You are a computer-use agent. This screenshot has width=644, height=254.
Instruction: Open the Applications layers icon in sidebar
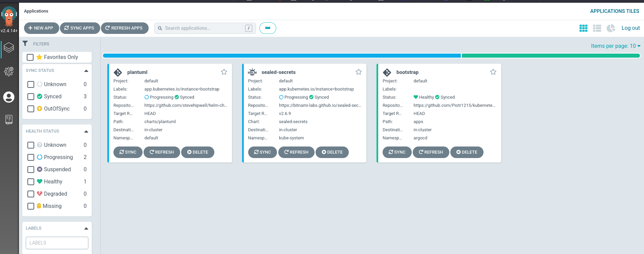pyautogui.click(x=9, y=47)
